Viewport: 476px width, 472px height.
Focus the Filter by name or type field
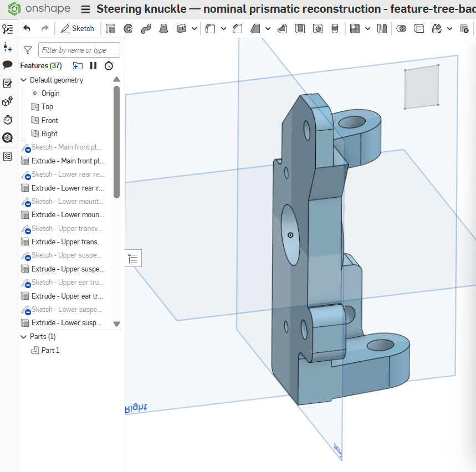(79, 50)
